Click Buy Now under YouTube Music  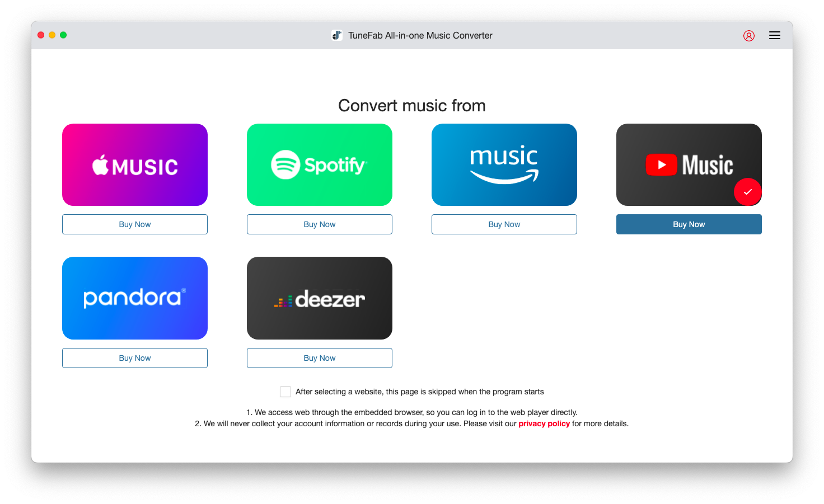[x=689, y=224]
